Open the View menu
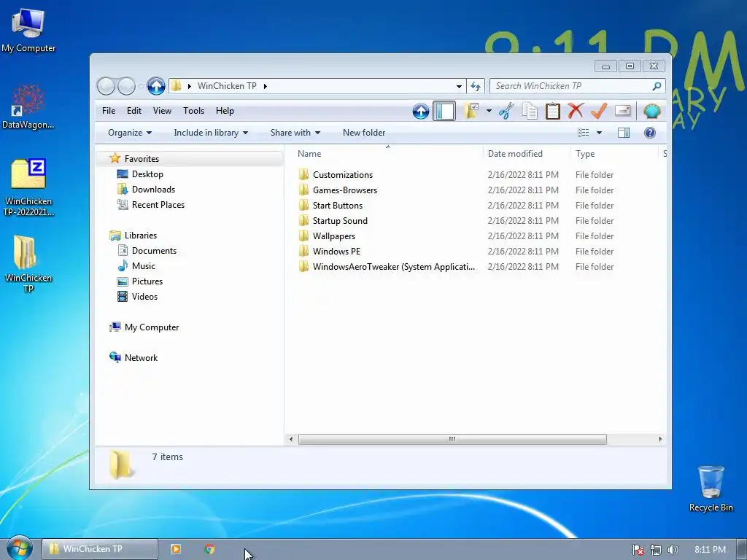This screenshot has height=560, width=747. click(x=162, y=111)
